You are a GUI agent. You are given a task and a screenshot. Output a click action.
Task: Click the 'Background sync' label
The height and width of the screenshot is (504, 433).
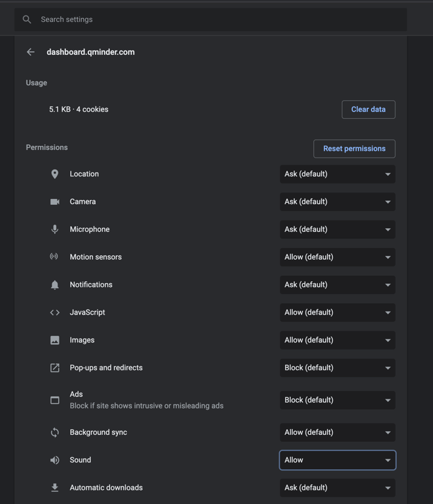[98, 432]
